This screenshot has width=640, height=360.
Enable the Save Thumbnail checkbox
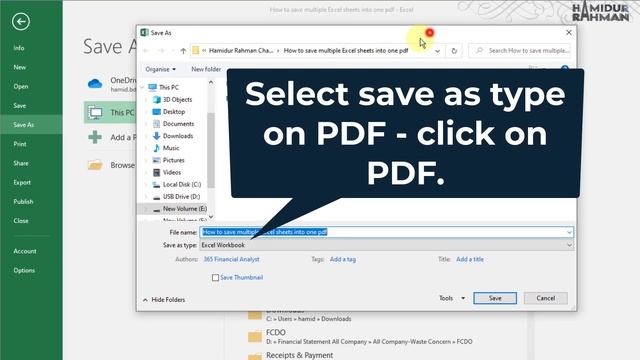(x=216, y=278)
